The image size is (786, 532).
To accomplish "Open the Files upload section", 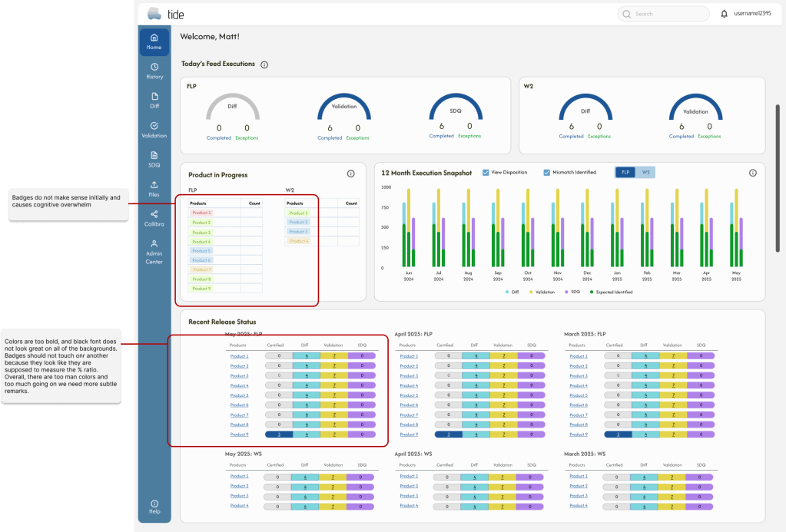I will (x=154, y=189).
